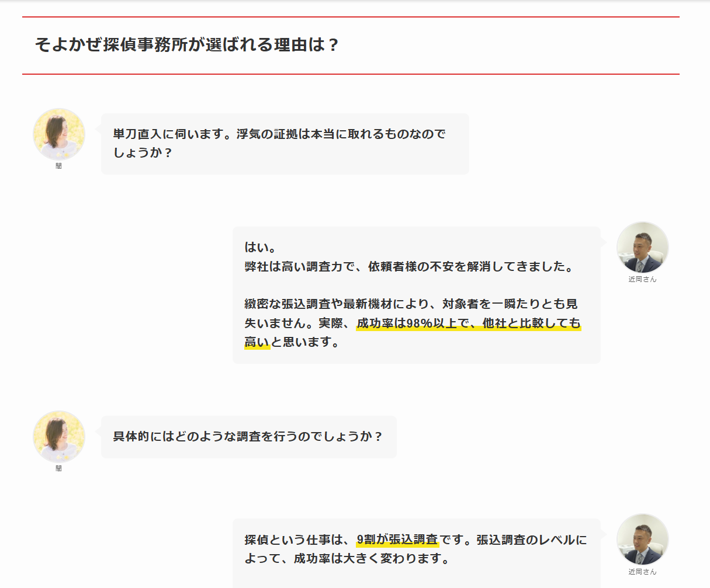Click the heading そよかぜ探偵事務所が選ばれる理由は？
710x588 pixels.
pyautogui.click(x=187, y=45)
